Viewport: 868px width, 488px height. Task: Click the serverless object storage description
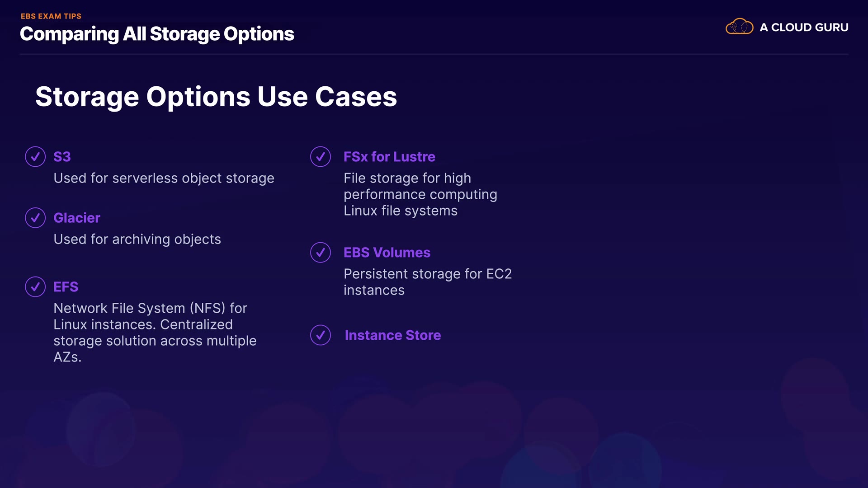[x=164, y=178]
